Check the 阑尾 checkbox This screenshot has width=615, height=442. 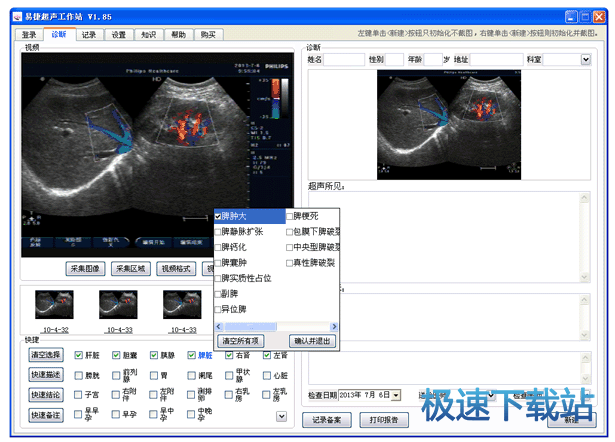(x=191, y=376)
